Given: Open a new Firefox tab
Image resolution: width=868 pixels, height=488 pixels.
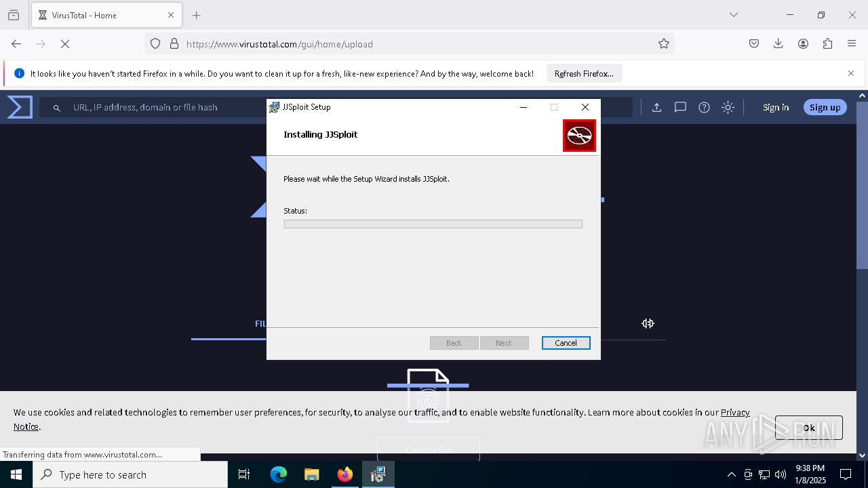Looking at the screenshot, I should (x=197, y=15).
